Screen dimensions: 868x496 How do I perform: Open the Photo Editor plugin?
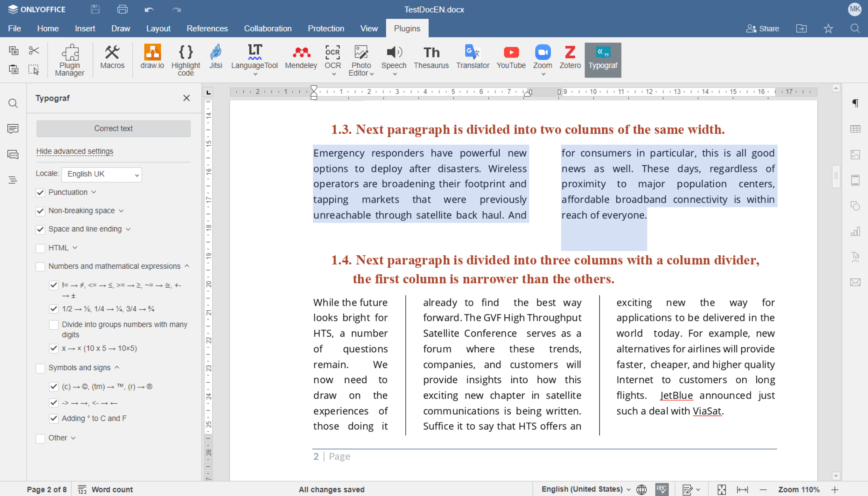361,60
